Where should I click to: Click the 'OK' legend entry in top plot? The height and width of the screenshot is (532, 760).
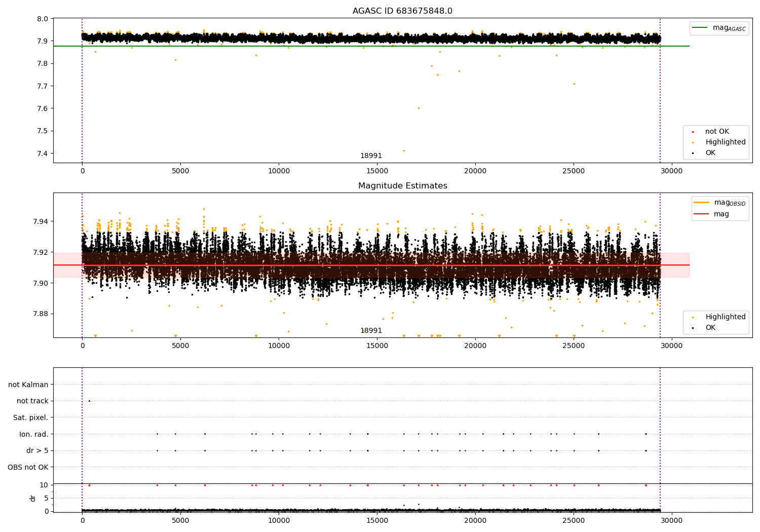click(710, 153)
